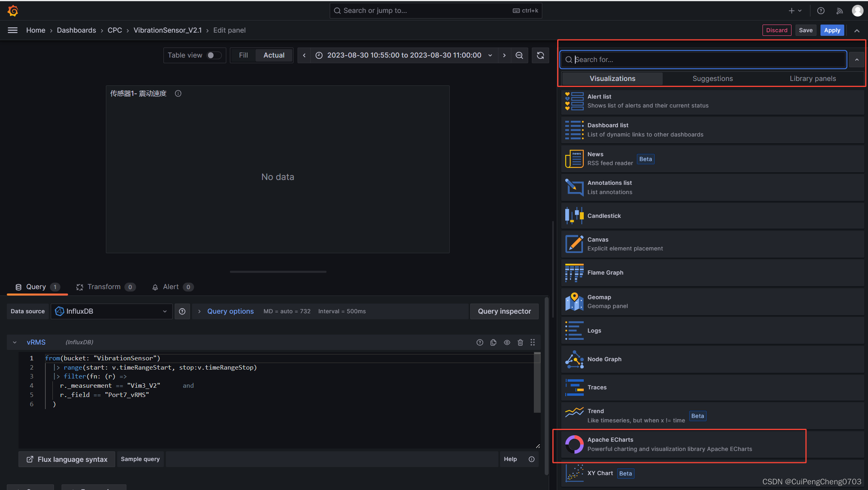Switch panel data display to Fill mode

point(243,55)
